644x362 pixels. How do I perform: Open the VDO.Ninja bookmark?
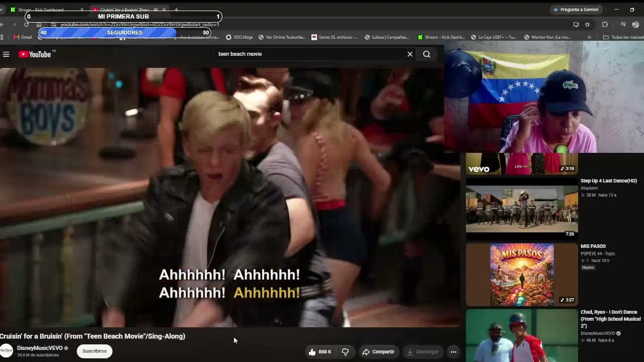(239, 37)
